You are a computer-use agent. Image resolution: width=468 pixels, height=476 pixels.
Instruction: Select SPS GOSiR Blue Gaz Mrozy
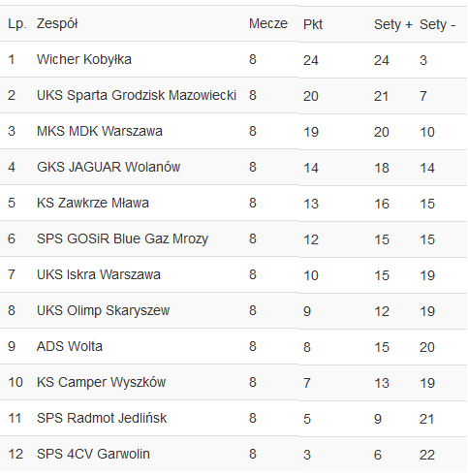[x=122, y=238]
